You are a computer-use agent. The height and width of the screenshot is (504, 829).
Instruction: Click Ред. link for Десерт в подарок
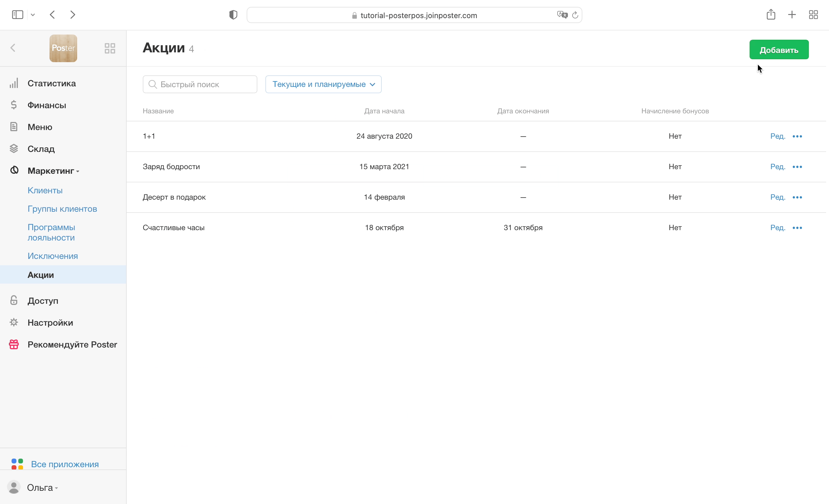(x=777, y=197)
